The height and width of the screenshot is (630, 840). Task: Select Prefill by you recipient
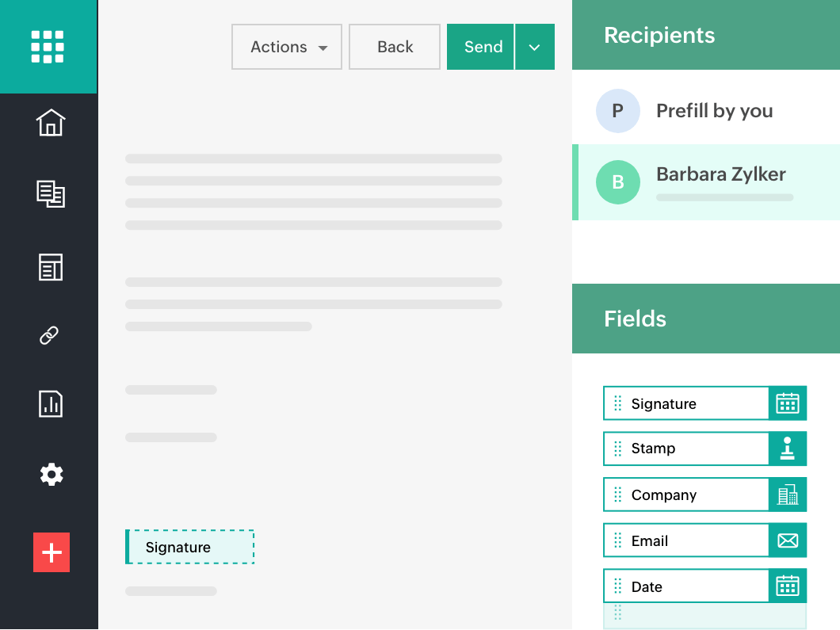click(706, 111)
